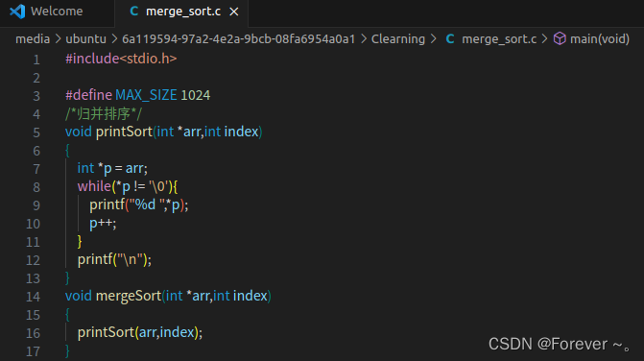Click line number 17 in the gutter
The width and height of the screenshot is (644, 361).
(x=33, y=351)
